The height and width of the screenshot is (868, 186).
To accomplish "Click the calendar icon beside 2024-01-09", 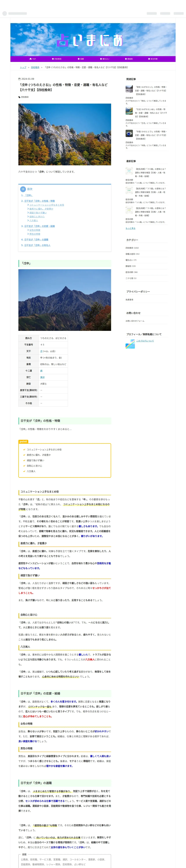I will (x=20, y=79).
